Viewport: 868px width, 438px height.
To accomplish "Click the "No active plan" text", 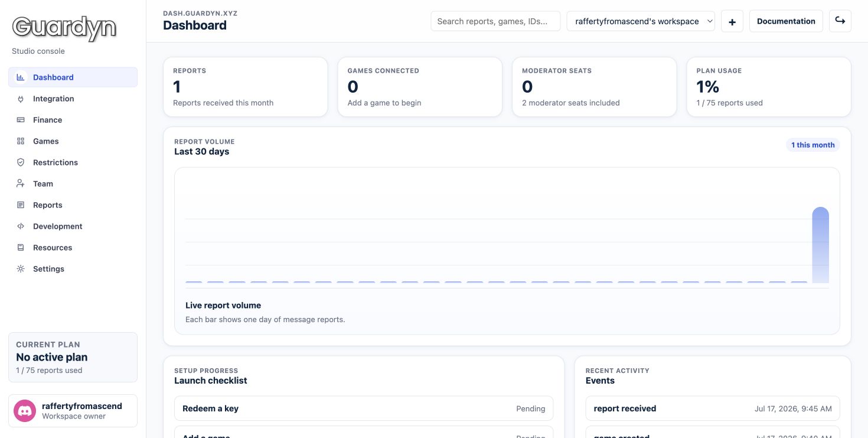I will (x=52, y=357).
